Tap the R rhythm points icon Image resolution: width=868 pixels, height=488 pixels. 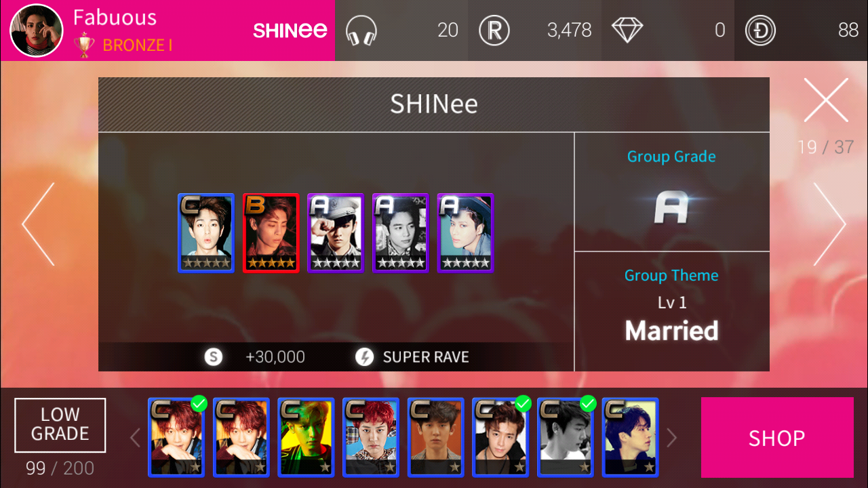tap(494, 30)
